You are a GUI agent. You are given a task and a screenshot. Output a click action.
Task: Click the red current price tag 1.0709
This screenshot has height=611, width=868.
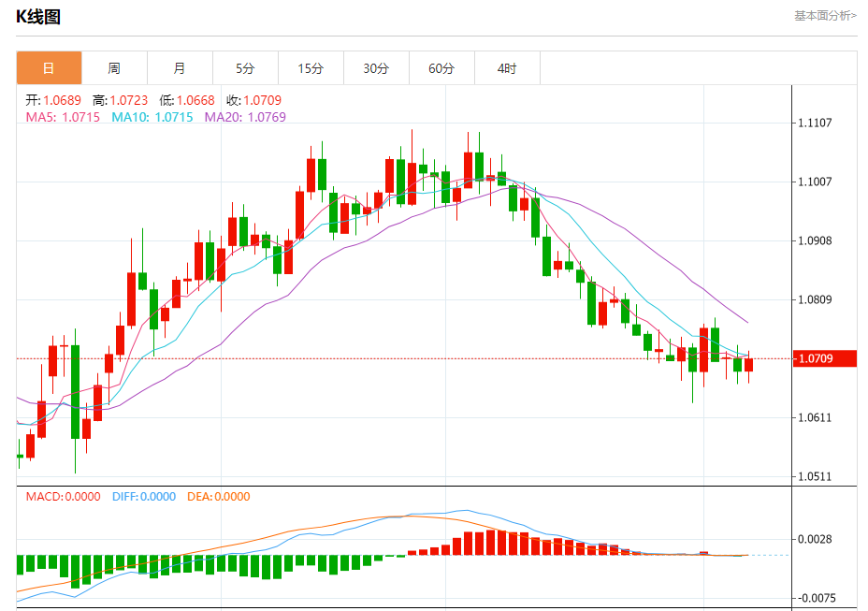[825, 358]
